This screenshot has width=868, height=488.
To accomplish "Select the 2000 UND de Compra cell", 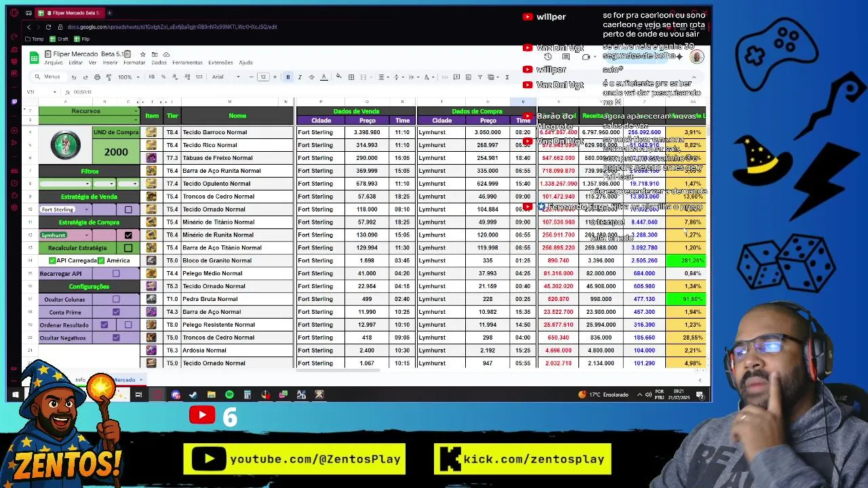I will click(116, 152).
